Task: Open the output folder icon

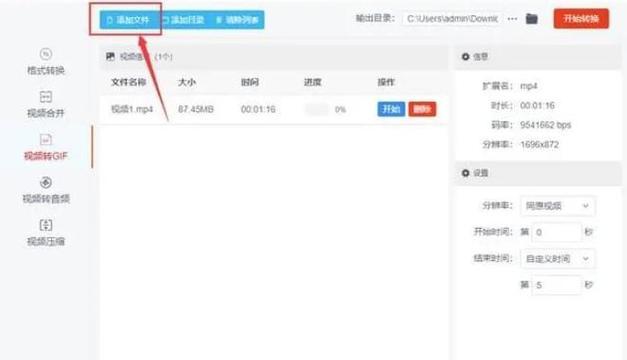Action: tap(531, 19)
